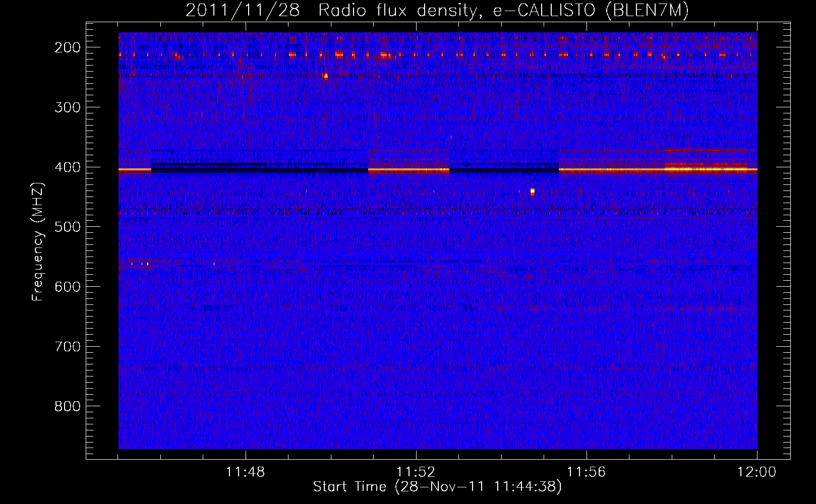Click the 700 frequency tick label
Screen dimensions: 816x504
(67, 347)
